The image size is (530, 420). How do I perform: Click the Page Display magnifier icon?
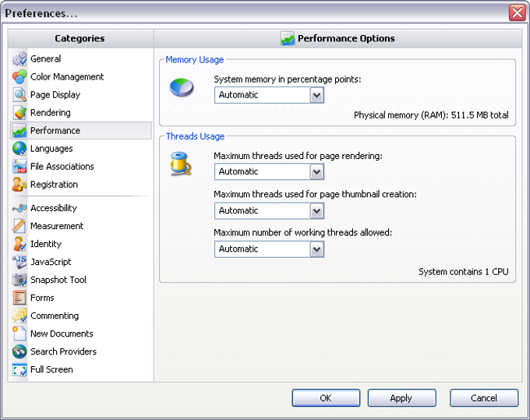click(x=19, y=94)
